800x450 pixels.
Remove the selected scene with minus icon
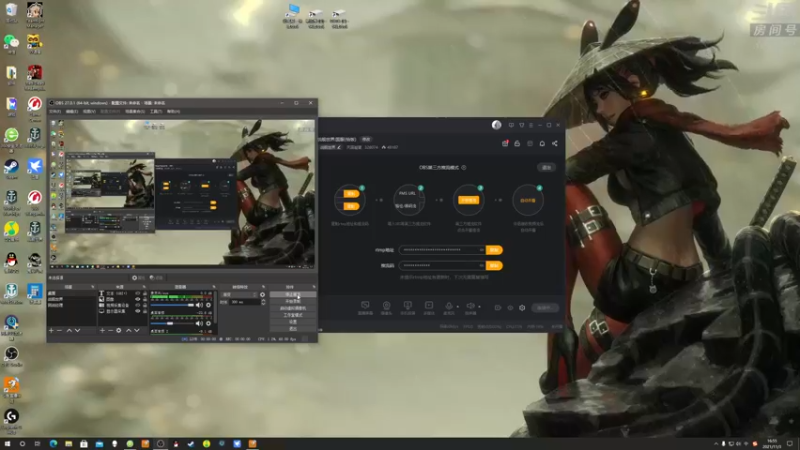click(x=59, y=331)
